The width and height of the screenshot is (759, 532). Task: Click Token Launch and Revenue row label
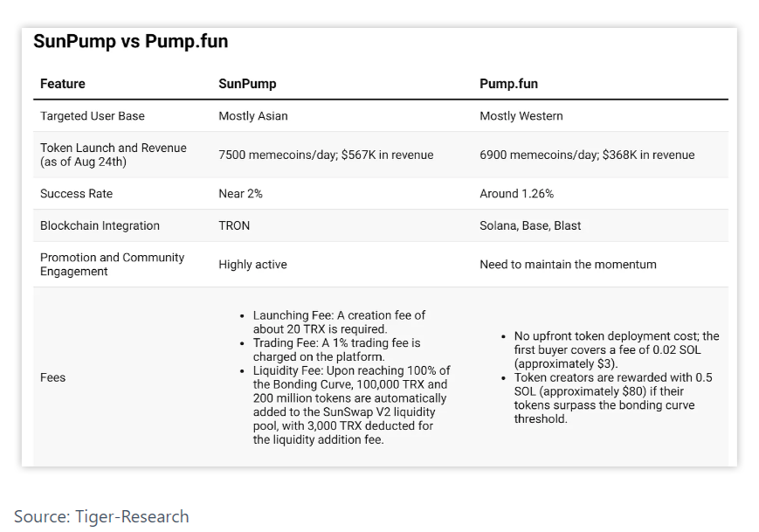(114, 155)
